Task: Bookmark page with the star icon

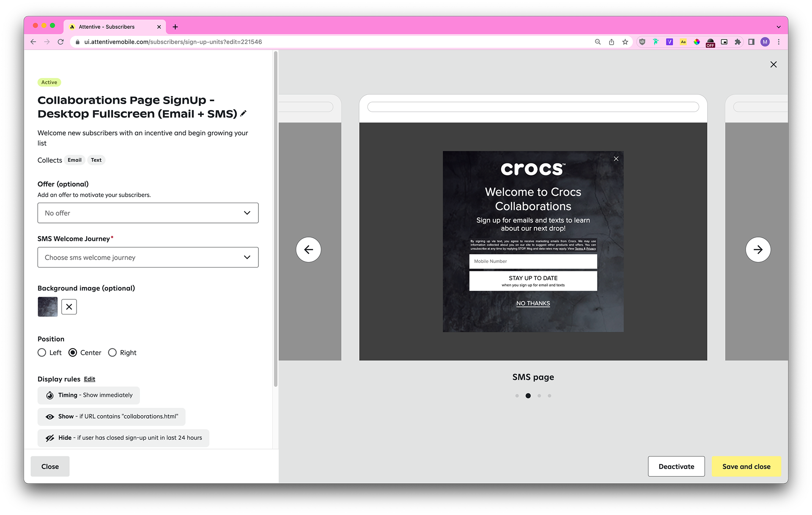Action: [x=625, y=42]
